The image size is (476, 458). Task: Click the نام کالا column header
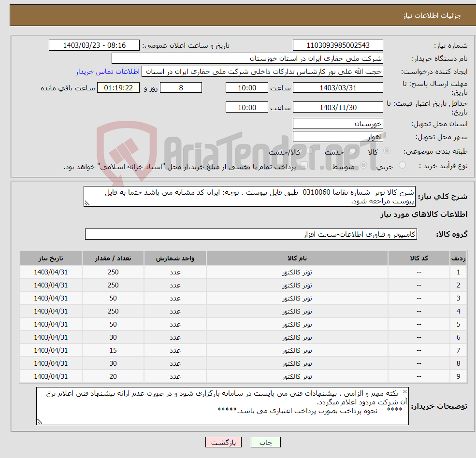[x=297, y=258]
